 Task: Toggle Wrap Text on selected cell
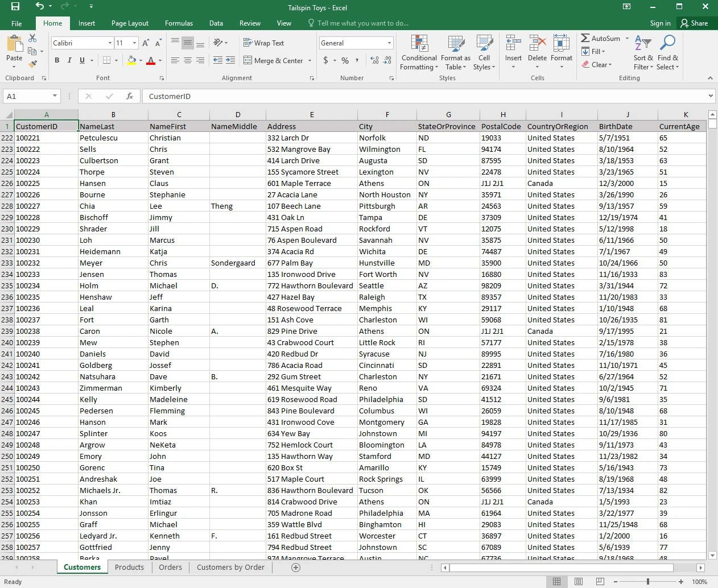click(263, 43)
